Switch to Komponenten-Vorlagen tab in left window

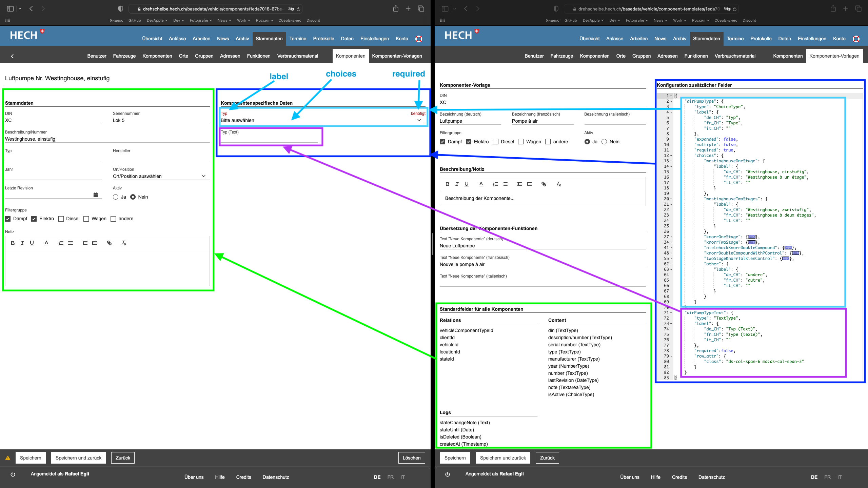pos(397,56)
